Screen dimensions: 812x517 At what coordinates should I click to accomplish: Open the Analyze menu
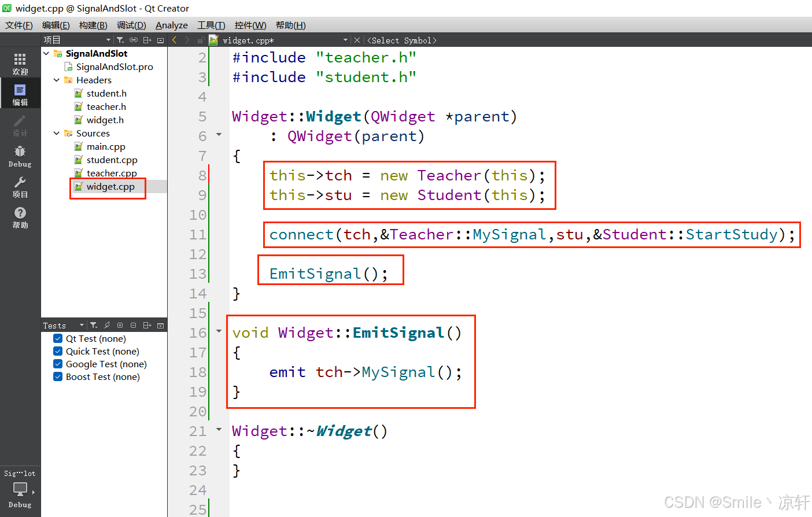[172, 25]
